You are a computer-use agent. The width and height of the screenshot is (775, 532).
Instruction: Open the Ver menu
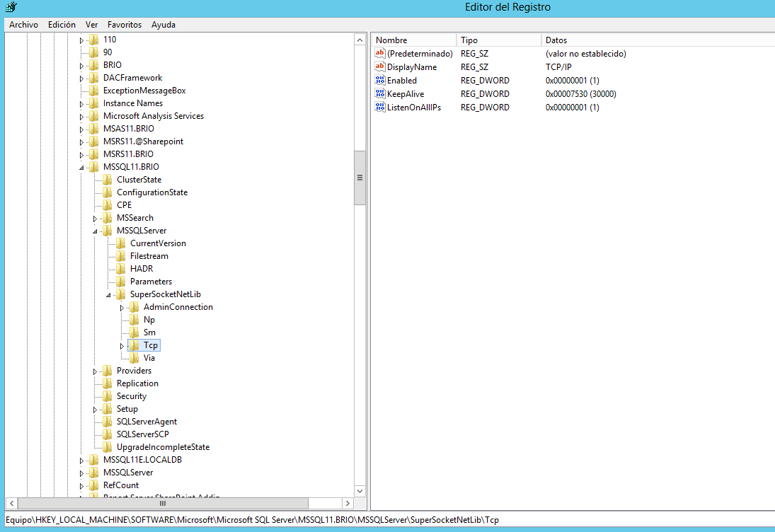pyautogui.click(x=91, y=24)
